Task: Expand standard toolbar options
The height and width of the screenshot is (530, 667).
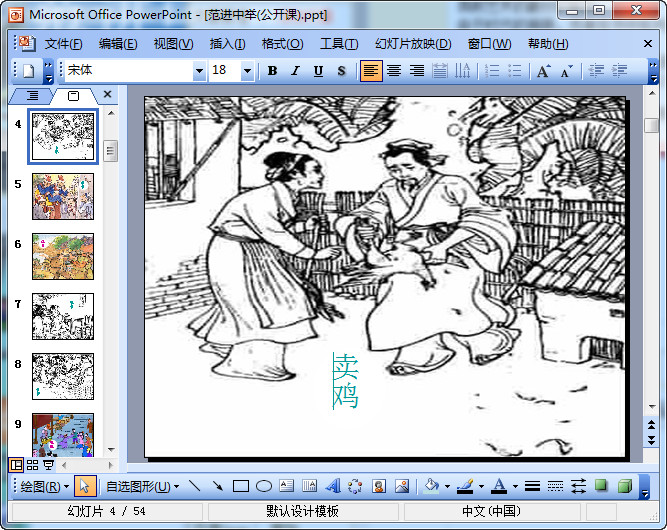Action: tap(49, 71)
